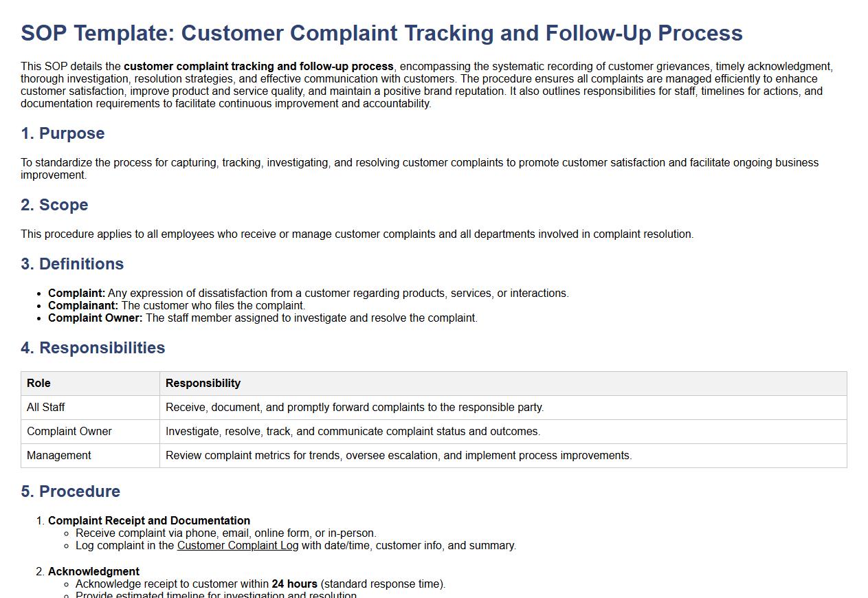
Task: Click bold "customer complaint tracking and follow-up process" text
Action: pyautogui.click(x=258, y=67)
